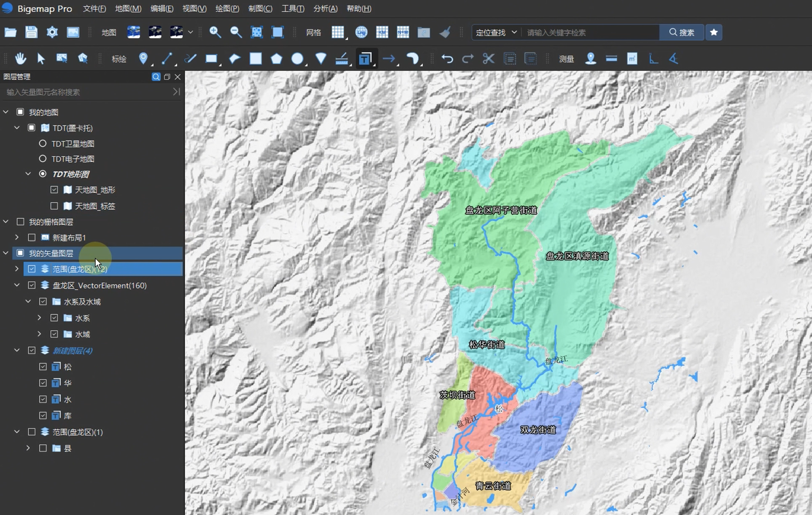Click the scissors cut tool
The height and width of the screenshot is (515, 812).
click(488, 59)
